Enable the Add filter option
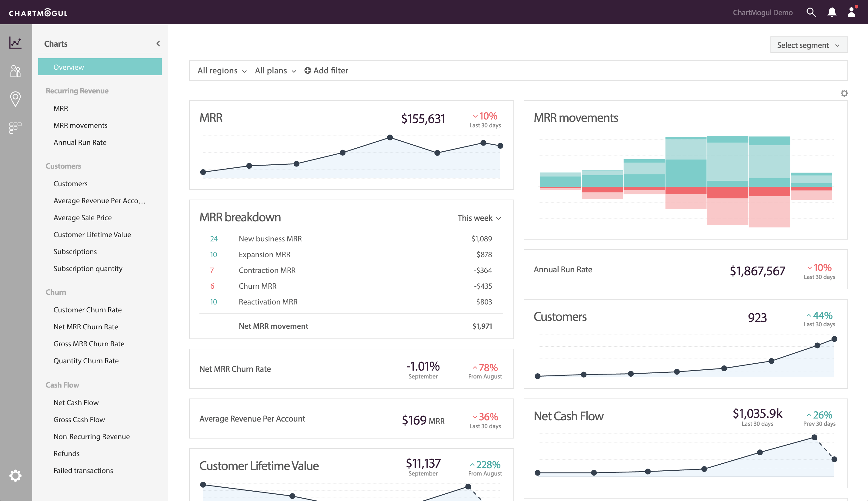868x501 pixels. pos(326,70)
